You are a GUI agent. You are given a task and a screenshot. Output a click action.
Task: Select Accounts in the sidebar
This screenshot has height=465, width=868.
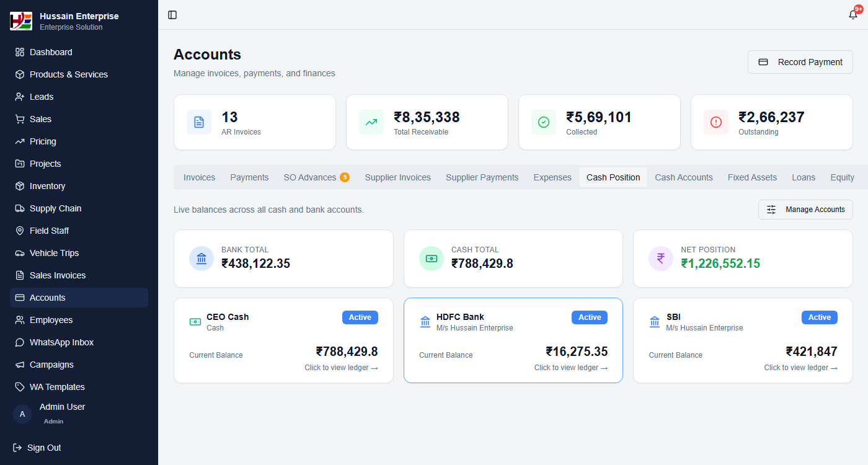79,298
